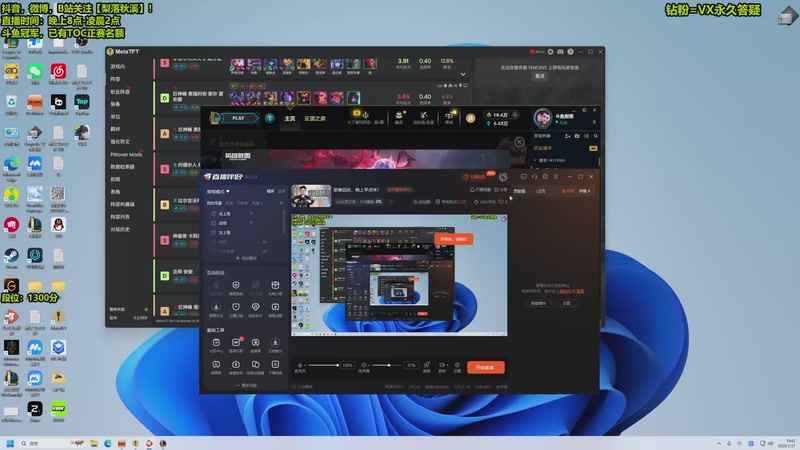Open the first MetaTFT sidebar item
The image size is (800, 450).
[118, 66]
